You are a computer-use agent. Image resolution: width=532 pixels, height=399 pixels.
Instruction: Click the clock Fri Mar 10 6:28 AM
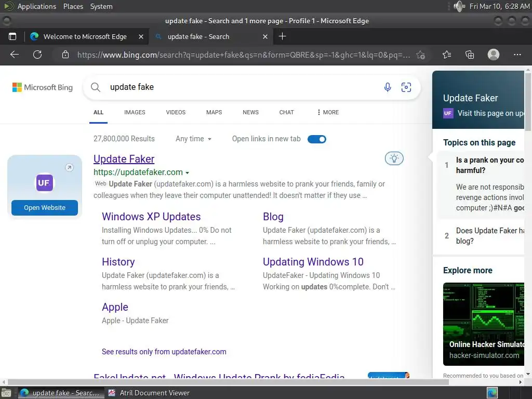click(x=499, y=6)
